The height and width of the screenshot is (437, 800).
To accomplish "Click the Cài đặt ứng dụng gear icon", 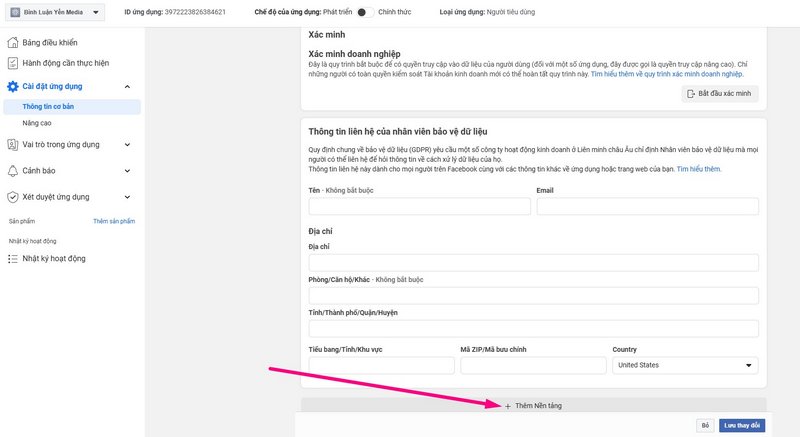I will pos(13,86).
